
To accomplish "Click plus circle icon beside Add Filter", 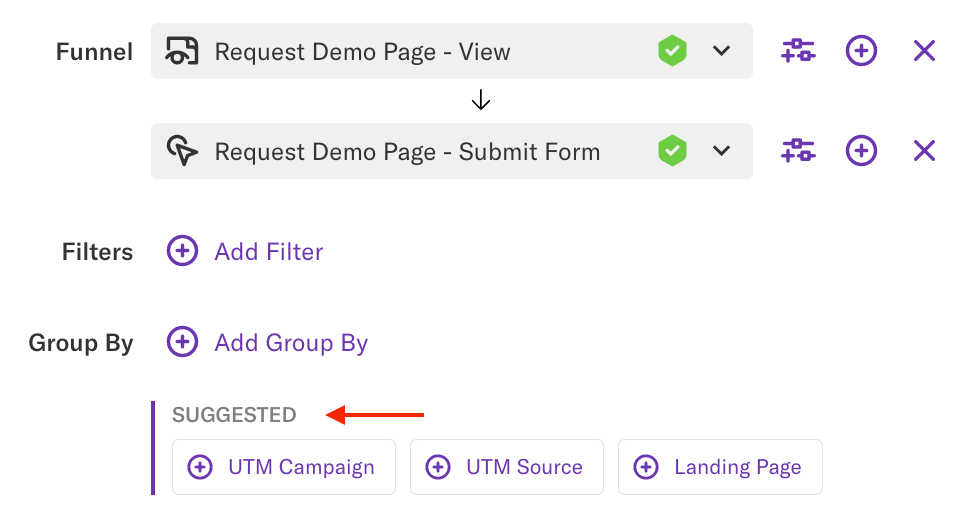I will 182,251.
